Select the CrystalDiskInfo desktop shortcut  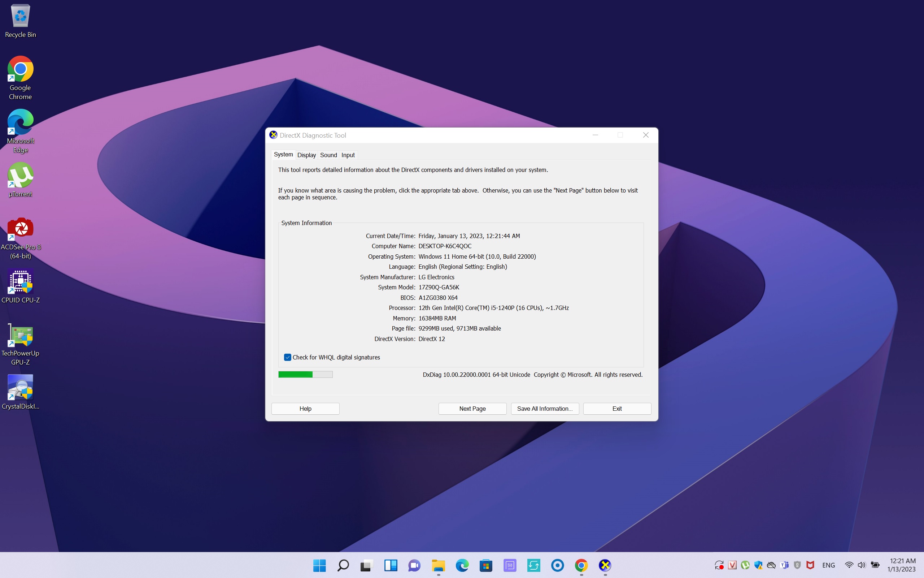pyautogui.click(x=20, y=392)
